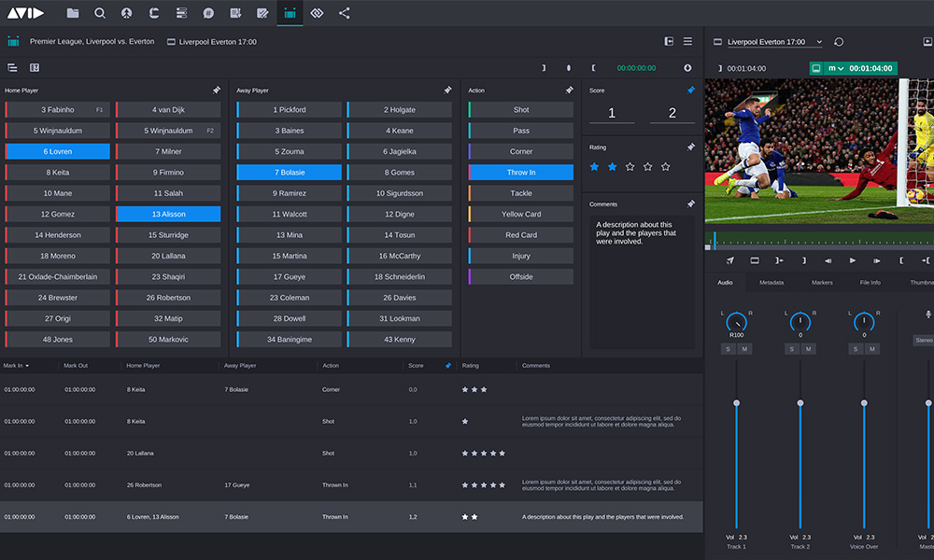Click the monitor icon in green timecode bar
Viewport: 934px width, 560px height.
pos(816,68)
